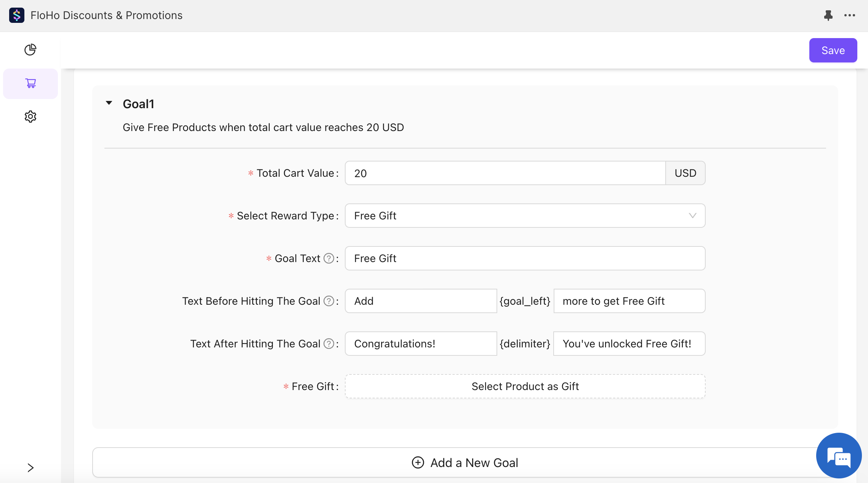The image size is (868, 483).
Task: Expand the sidebar with the chevron arrow
Action: [30, 467]
